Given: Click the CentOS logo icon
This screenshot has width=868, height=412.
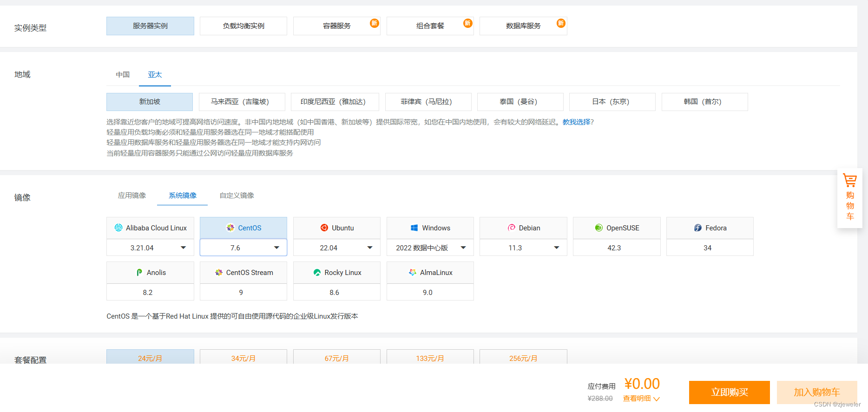Looking at the screenshot, I should [230, 228].
